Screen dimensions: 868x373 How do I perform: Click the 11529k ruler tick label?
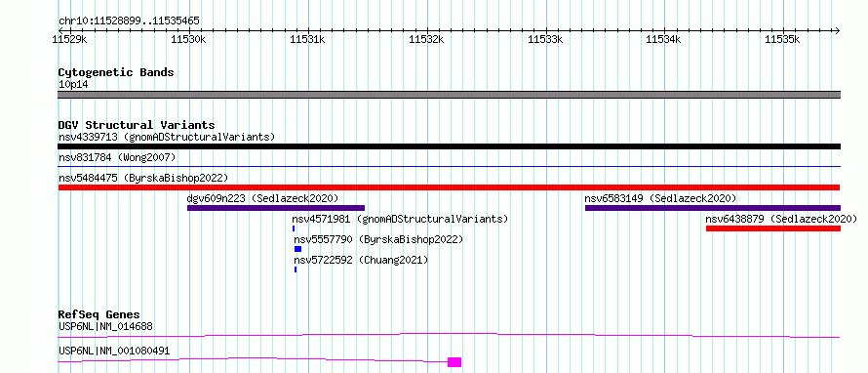(x=70, y=39)
